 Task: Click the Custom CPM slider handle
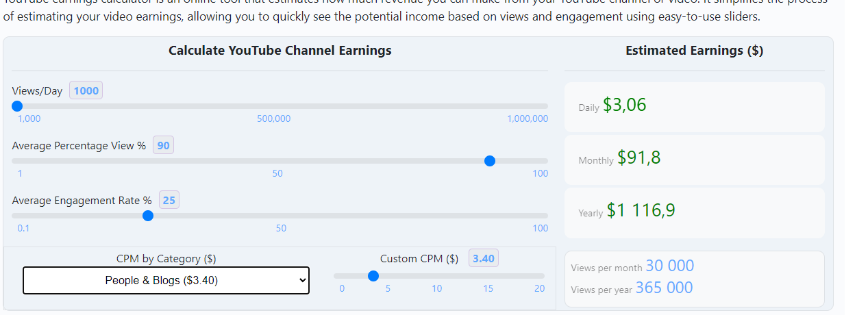373,276
